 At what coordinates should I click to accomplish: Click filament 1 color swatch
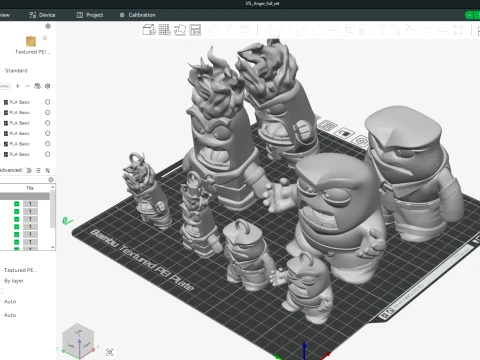pyautogui.click(x=6, y=102)
